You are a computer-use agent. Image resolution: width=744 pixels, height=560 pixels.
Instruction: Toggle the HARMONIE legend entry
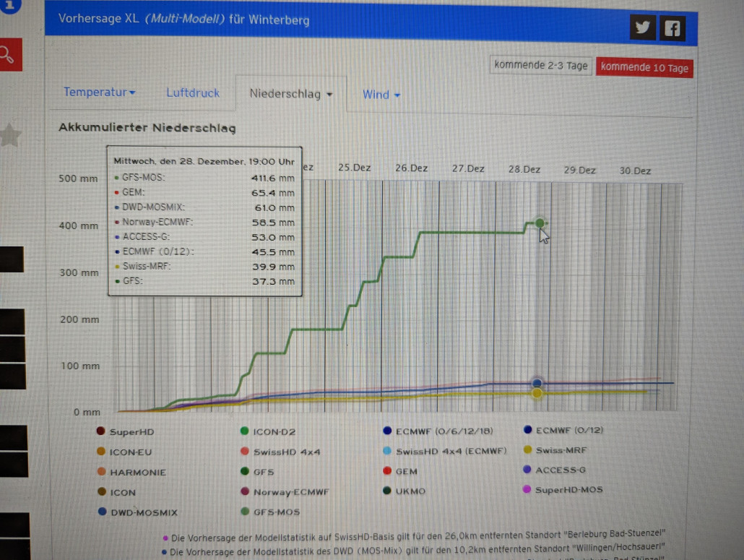[137, 472]
